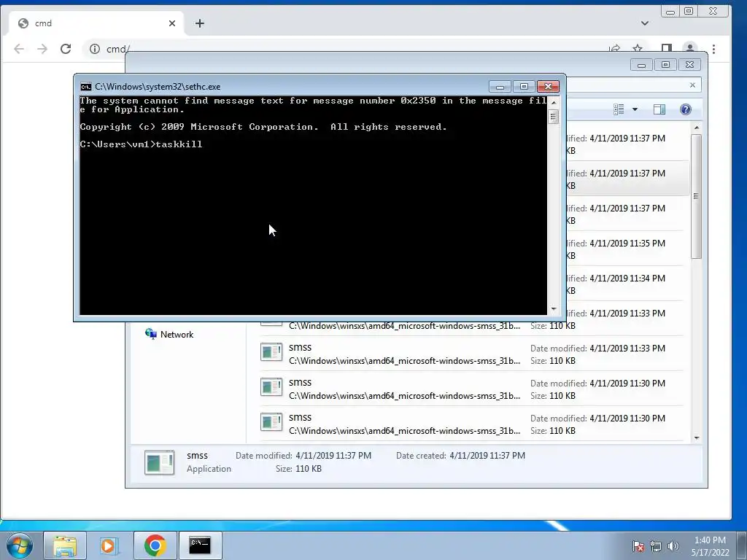Open Windows Explorer from taskbar

point(65,545)
